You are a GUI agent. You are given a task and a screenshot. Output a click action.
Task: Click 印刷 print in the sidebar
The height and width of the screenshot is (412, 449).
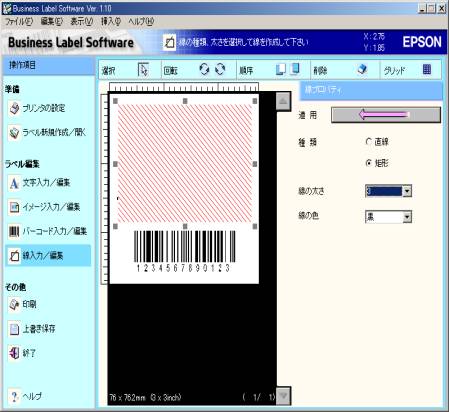(23, 304)
